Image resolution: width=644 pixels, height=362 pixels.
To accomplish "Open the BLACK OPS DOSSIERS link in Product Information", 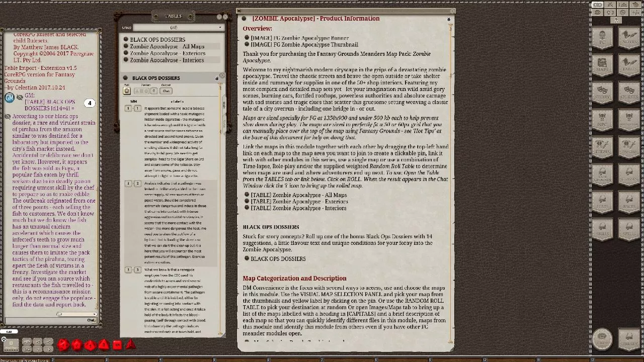I will 278,259.
